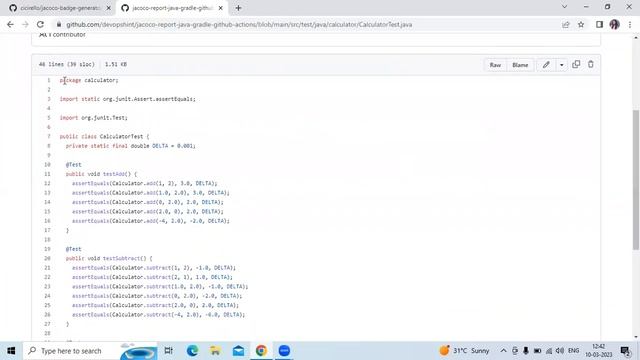Delete this file trash icon
640x360 pixels.
point(591,64)
